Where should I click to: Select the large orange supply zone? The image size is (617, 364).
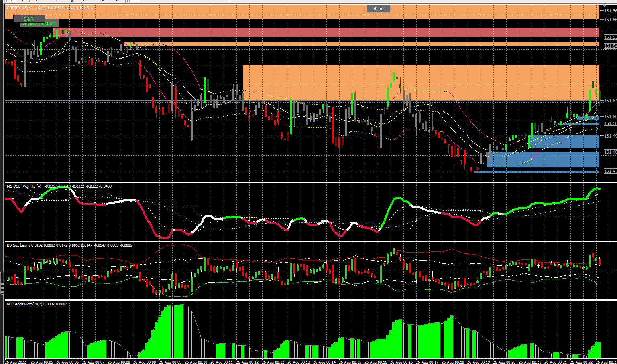coord(421,83)
